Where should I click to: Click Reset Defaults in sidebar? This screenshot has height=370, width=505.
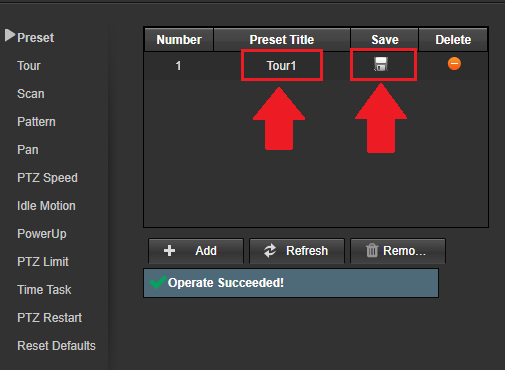click(56, 346)
